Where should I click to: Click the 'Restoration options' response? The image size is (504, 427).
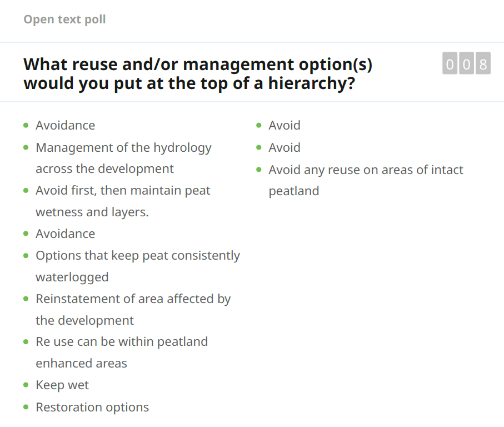(92, 407)
